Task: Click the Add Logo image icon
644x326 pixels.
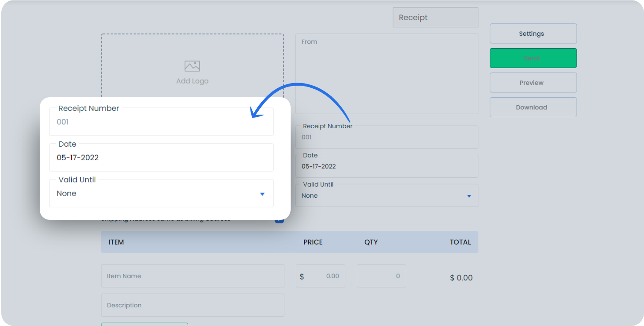Action: [x=192, y=66]
